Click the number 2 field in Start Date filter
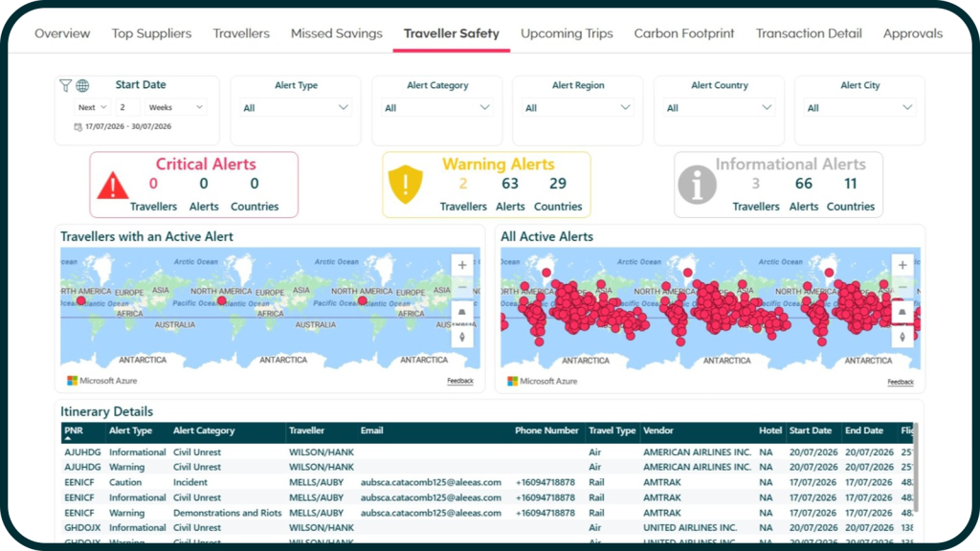The height and width of the screenshot is (551, 980). point(127,107)
